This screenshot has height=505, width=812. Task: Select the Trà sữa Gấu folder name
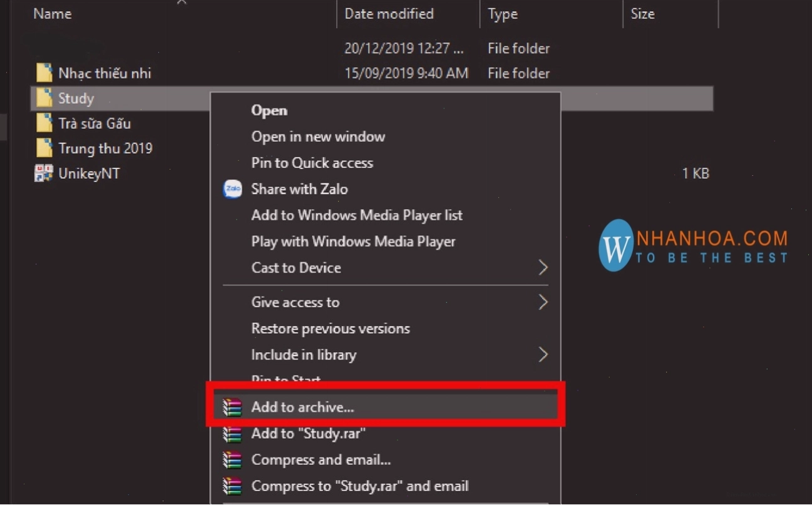[95, 123]
